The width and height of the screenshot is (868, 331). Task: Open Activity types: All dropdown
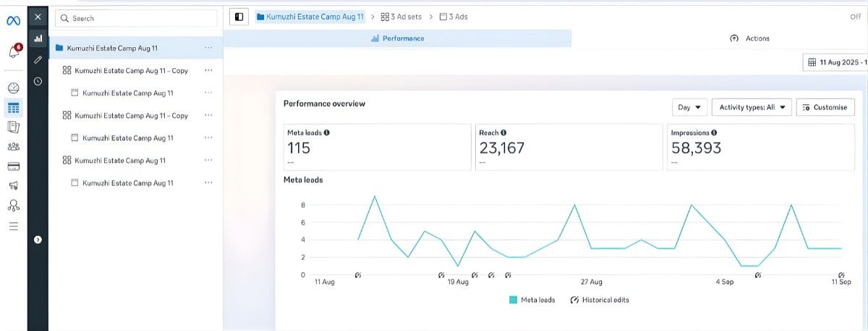tap(752, 107)
